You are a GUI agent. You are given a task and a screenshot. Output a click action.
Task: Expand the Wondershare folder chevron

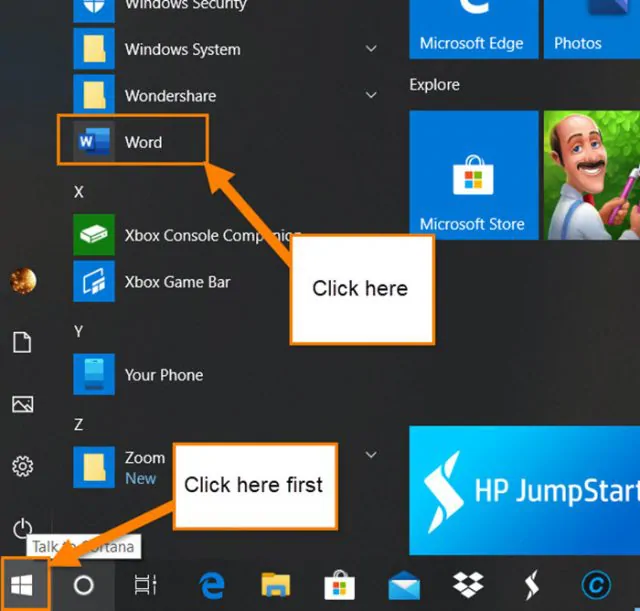[x=371, y=95]
